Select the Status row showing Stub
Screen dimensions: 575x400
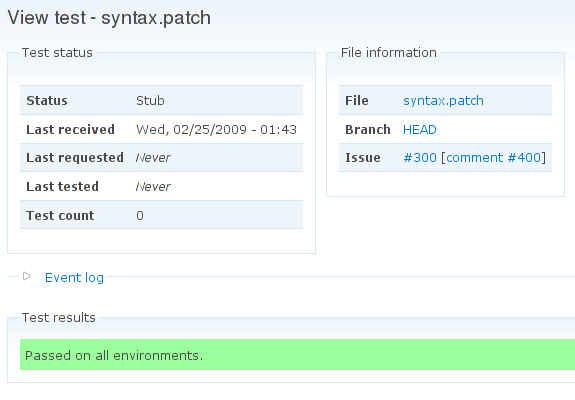pyautogui.click(x=161, y=100)
